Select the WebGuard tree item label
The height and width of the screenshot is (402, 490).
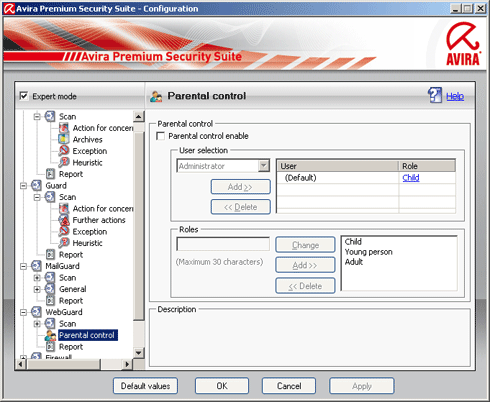[x=64, y=312]
